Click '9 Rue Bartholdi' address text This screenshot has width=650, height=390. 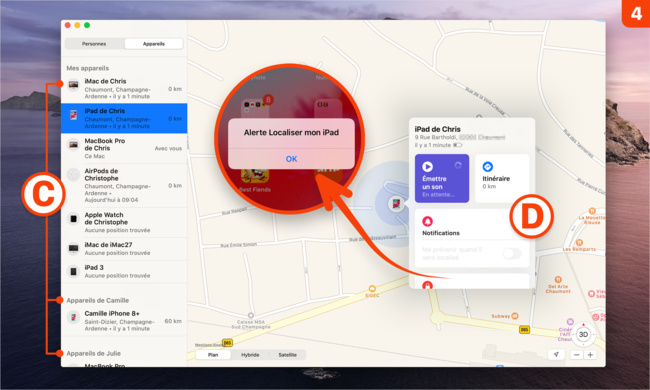point(436,137)
